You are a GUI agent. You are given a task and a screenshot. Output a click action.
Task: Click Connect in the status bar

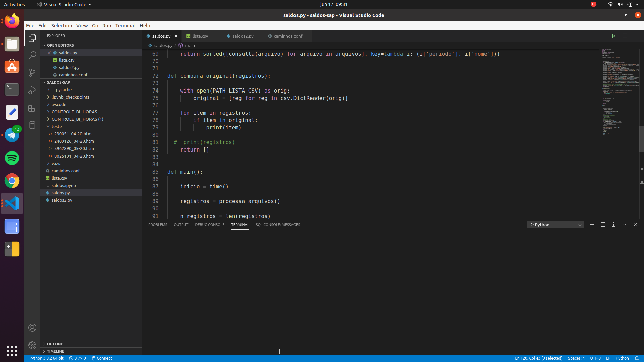[x=102, y=358]
